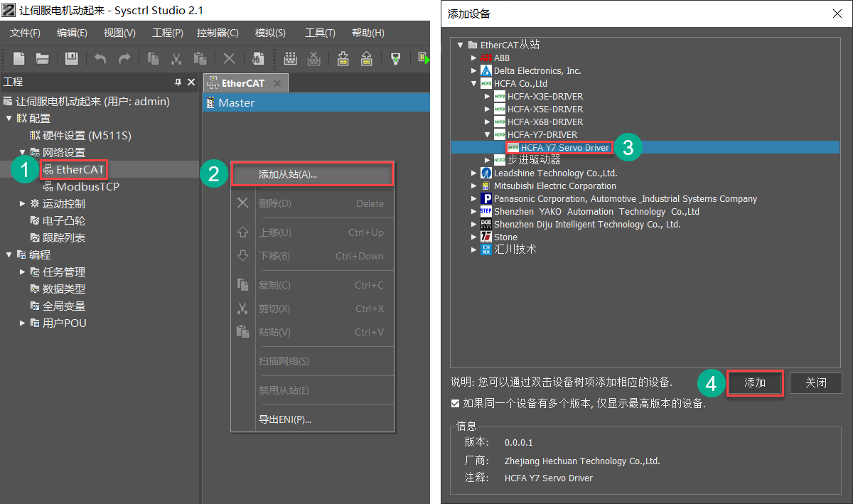Collapse the HCFA-Y7-DRIVER node
The image size is (853, 504).
(488, 134)
